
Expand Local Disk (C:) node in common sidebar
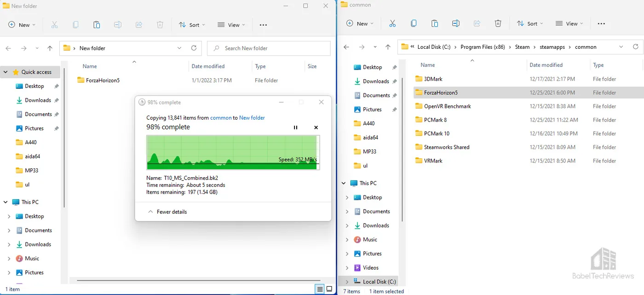[347, 282]
